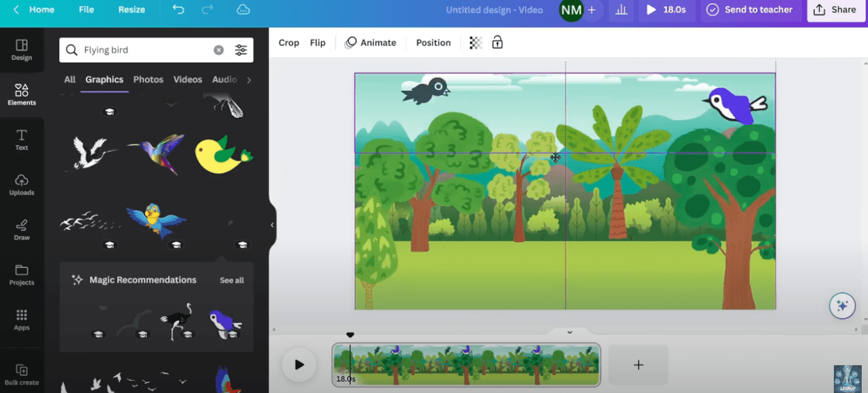Click the canvas horizontal scrollbar
Screen dimensions: 868x393
[x=563, y=329]
